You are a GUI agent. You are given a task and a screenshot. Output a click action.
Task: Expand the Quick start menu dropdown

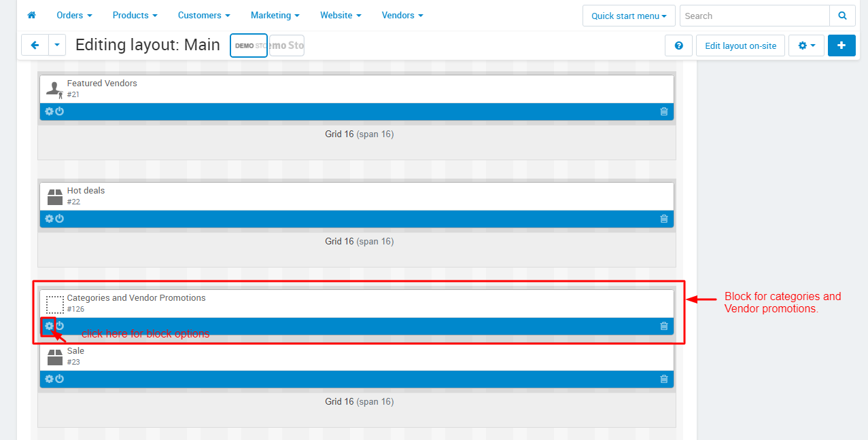pos(629,16)
